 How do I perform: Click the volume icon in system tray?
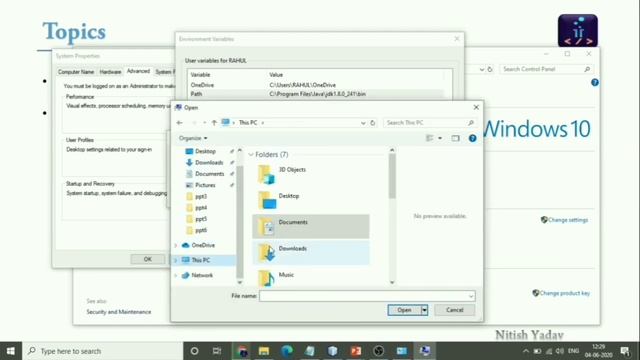pos(560,351)
